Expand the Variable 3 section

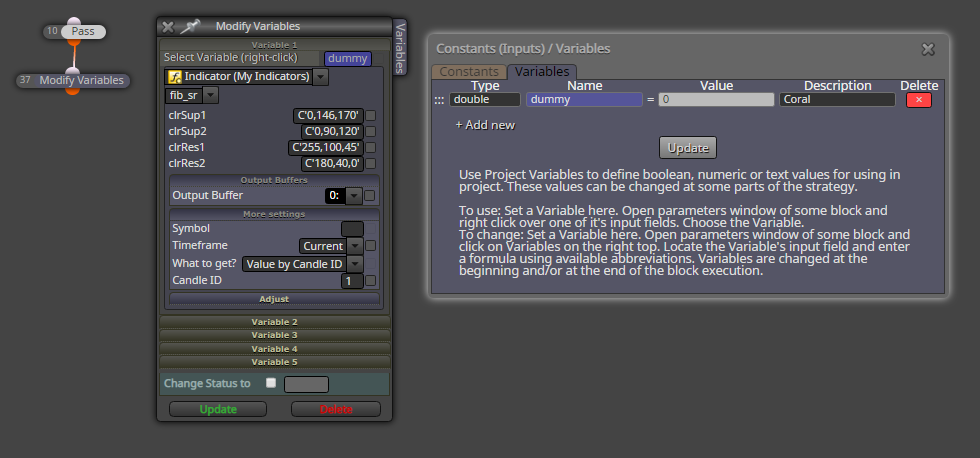pyautogui.click(x=274, y=335)
